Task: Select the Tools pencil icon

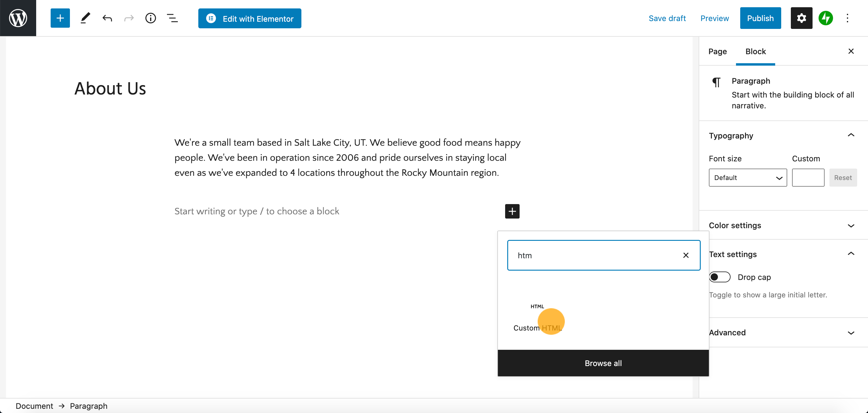Action: pyautogui.click(x=85, y=18)
